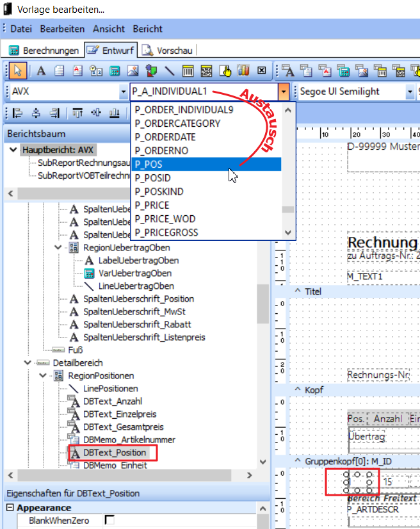Screen dimensions: 420x529
Task: Collapse the RegionPositionen tree node
Action: (43, 375)
